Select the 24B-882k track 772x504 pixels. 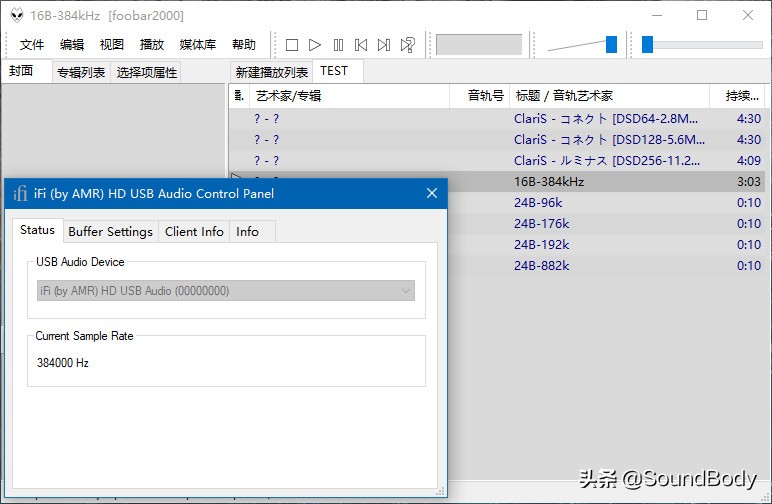(x=606, y=266)
